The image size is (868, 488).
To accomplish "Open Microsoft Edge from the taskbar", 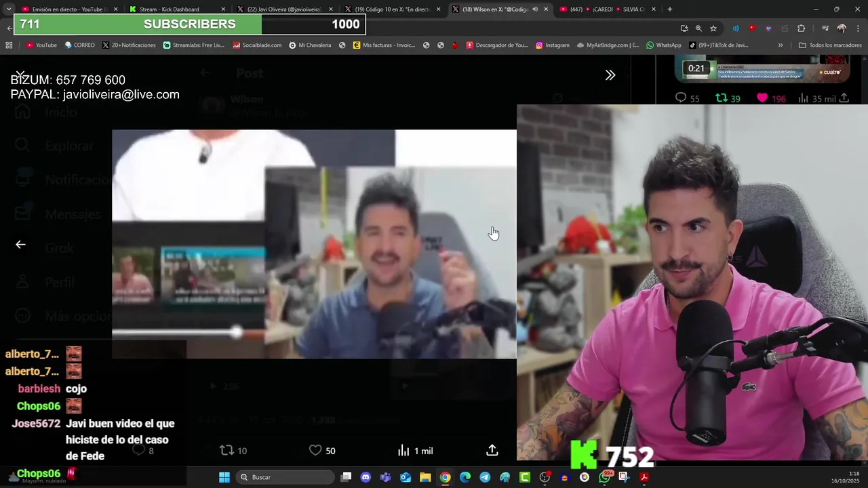I will pyautogui.click(x=465, y=477).
